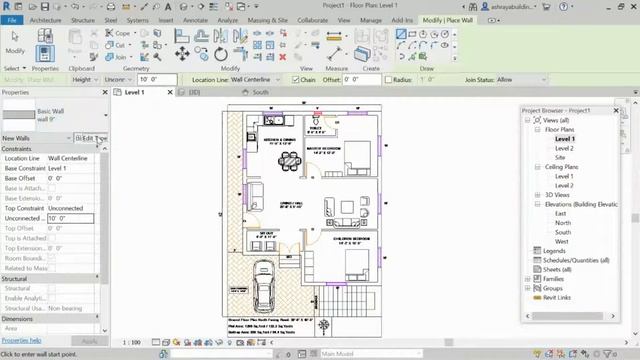
Task: Open the Height dropdown in options bar
Action: tap(84, 80)
